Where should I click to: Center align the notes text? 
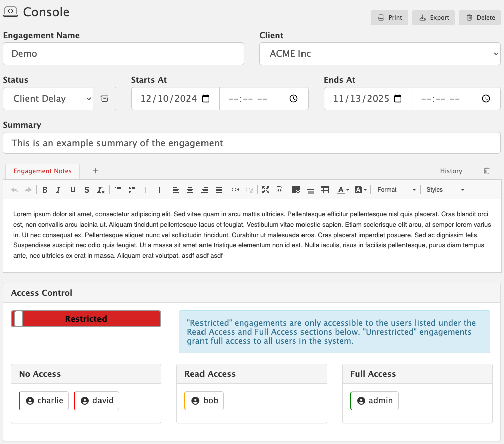tap(190, 190)
